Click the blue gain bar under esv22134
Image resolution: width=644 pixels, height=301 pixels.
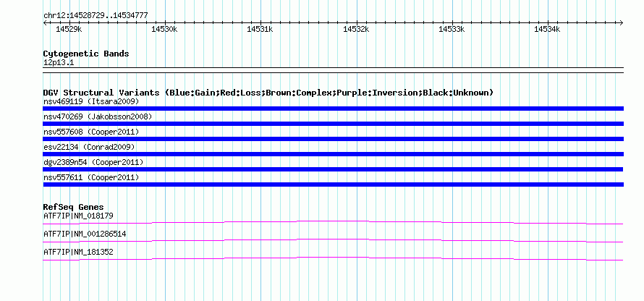(333, 154)
